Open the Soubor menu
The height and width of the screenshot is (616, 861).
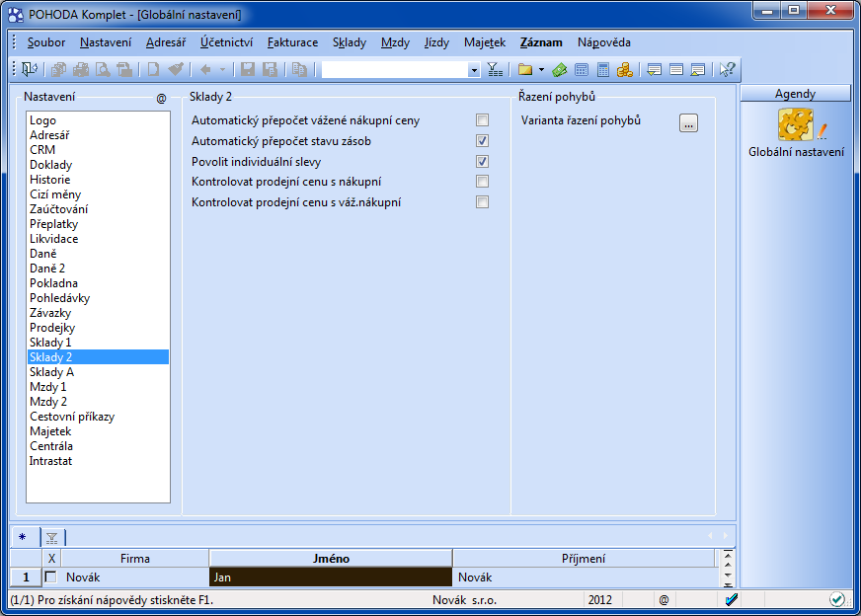pyautogui.click(x=46, y=42)
